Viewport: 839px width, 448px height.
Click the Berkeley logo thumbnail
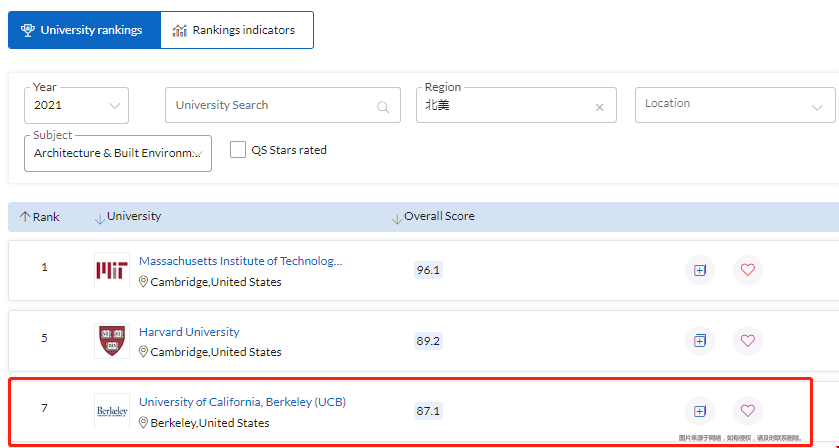pyautogui.click(x=112, y=411)
